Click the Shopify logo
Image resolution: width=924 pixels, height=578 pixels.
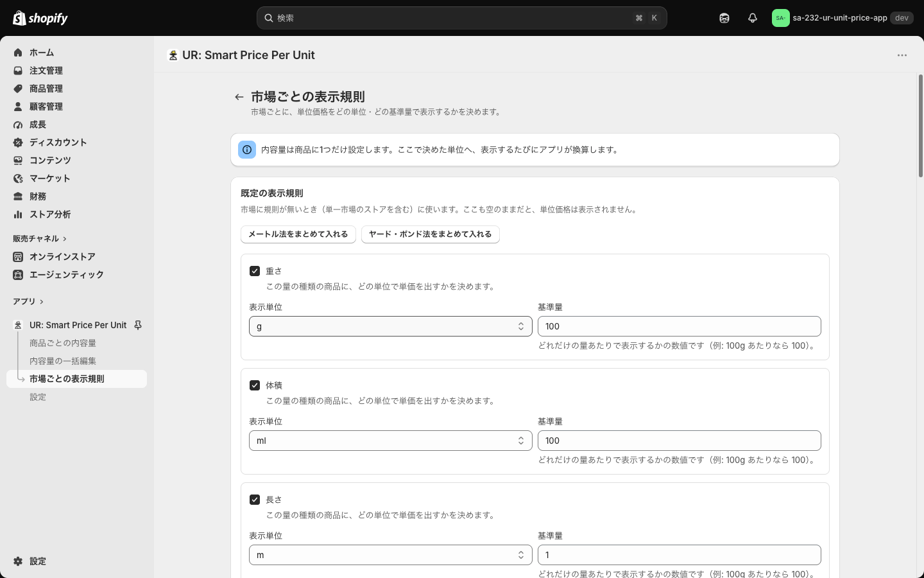[x=40, y=18]
